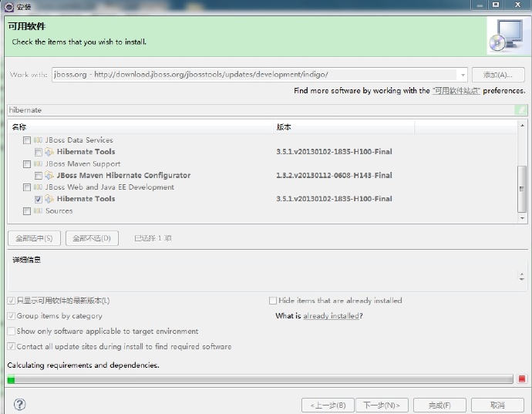Select the JBoss Data Services row text
This screenshot has height=414, width=532.
pyautogui.click(x=79, y=140)
